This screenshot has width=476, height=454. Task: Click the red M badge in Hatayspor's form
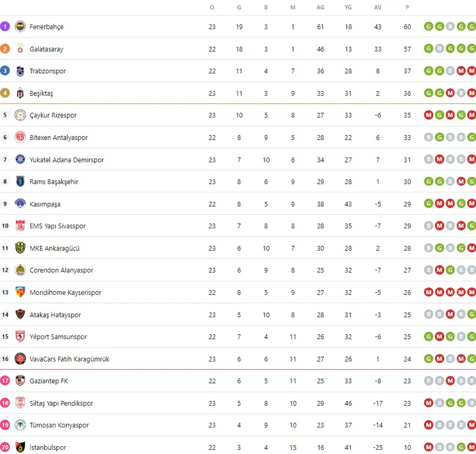coord(450,314)
